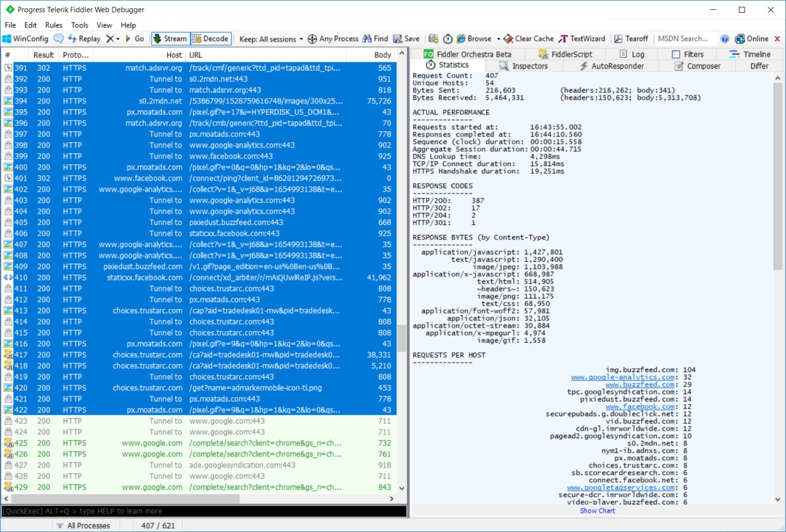
Task: Click the Remove X icon in toolbar
Action: (110, 39)
